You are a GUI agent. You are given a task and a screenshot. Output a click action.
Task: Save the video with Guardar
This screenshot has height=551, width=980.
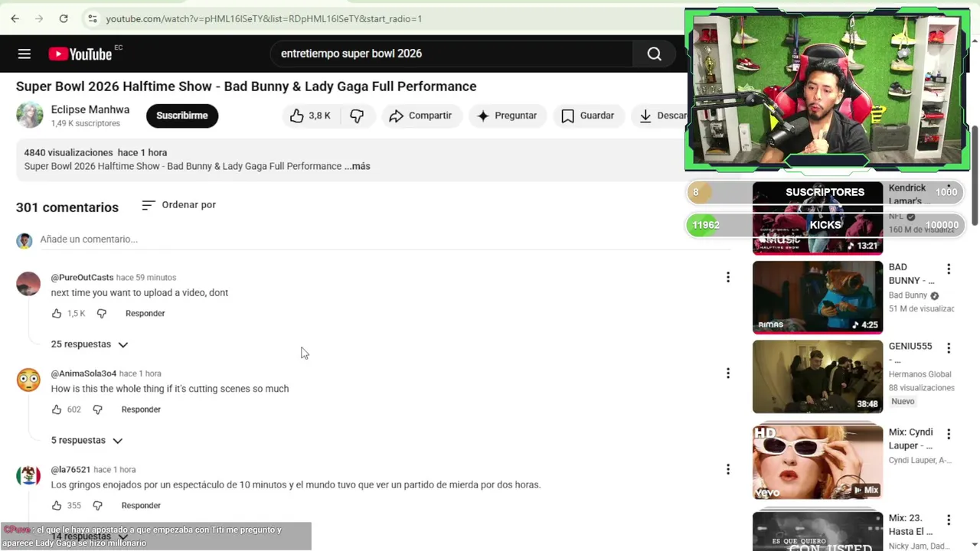coord(588,116)
